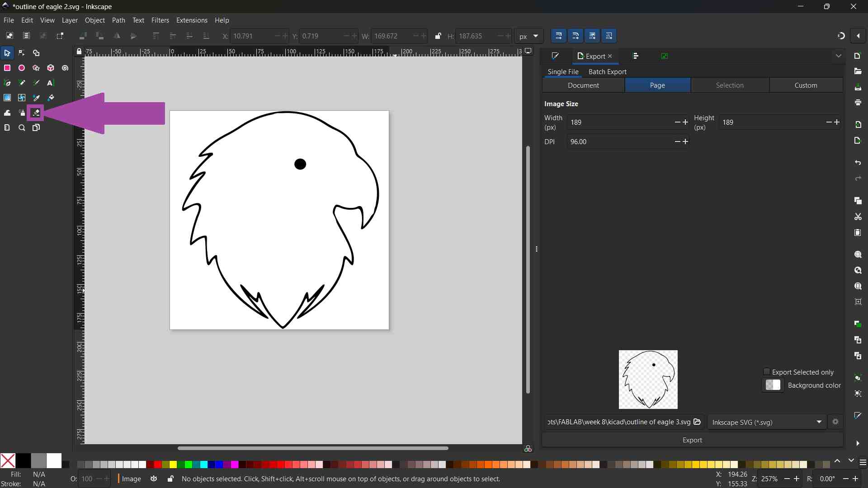Activate the Text tool
The height and width of the screenshot is (488, 868).
[x=51, y=83]
